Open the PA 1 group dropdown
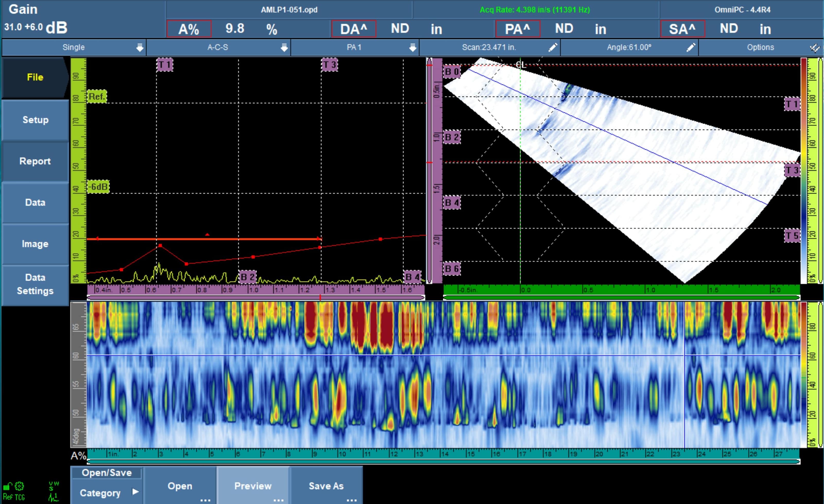The image size is (824, 504). [x=413, y=48]
